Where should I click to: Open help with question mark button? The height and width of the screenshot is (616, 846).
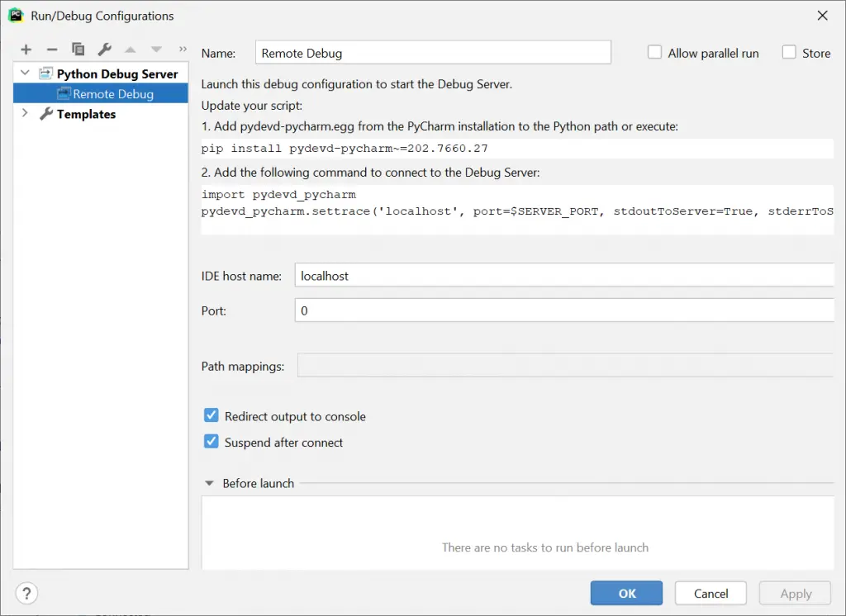point(26,594)
